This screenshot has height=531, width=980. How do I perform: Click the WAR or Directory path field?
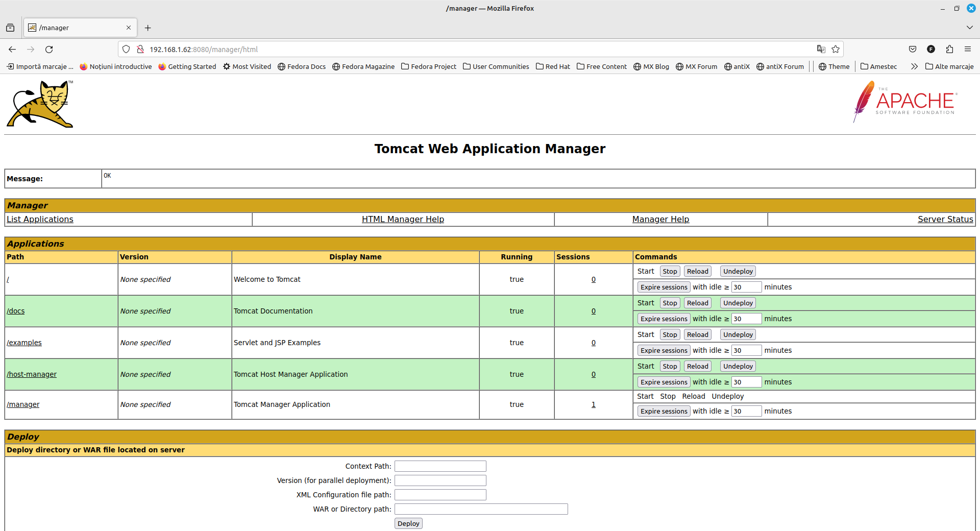481,509
